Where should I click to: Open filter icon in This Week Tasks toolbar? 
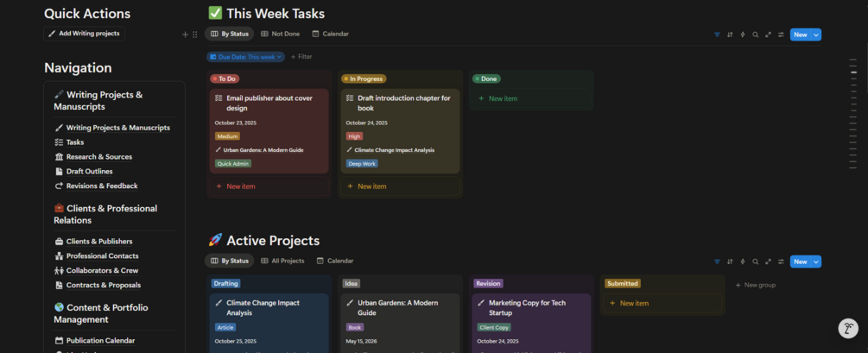click(717, 35)
